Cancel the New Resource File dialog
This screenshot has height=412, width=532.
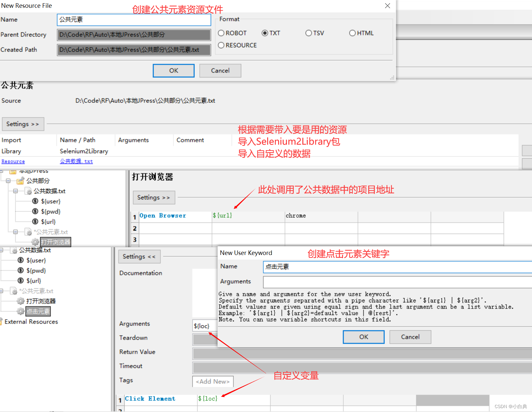(x=220, y=71)
